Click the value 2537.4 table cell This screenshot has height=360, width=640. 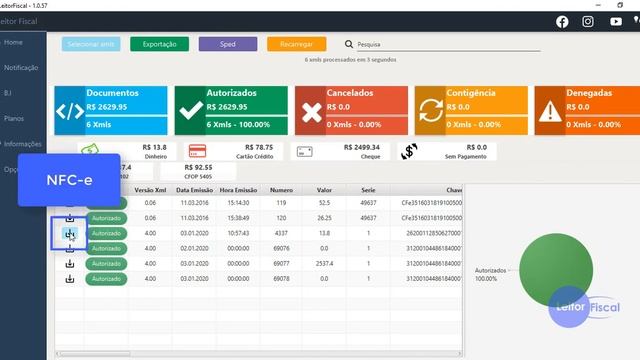[324, 264]
